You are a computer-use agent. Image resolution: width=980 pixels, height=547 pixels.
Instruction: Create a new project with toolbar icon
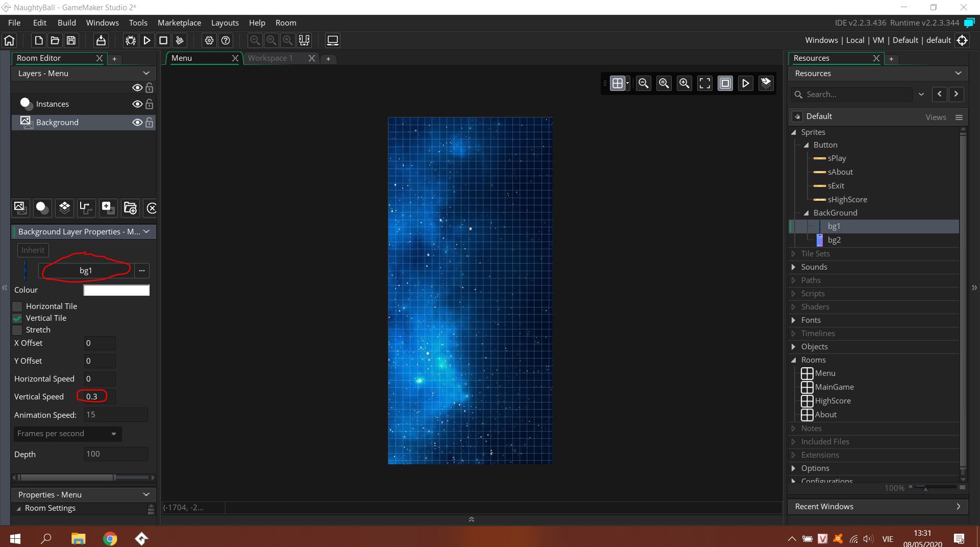38,40
